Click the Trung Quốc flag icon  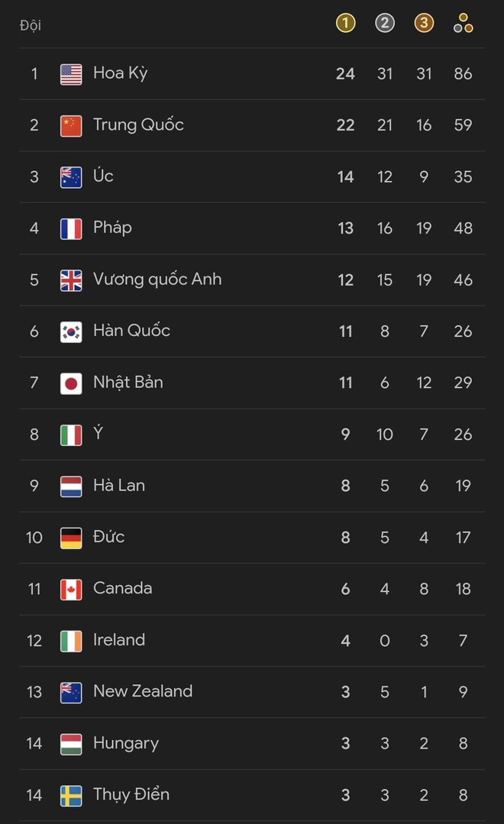70,124
